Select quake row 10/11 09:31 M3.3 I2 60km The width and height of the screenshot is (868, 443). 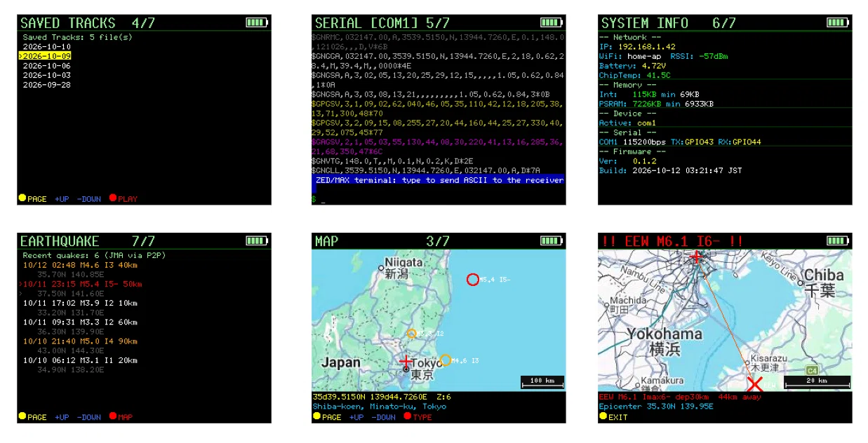(80, 322)
